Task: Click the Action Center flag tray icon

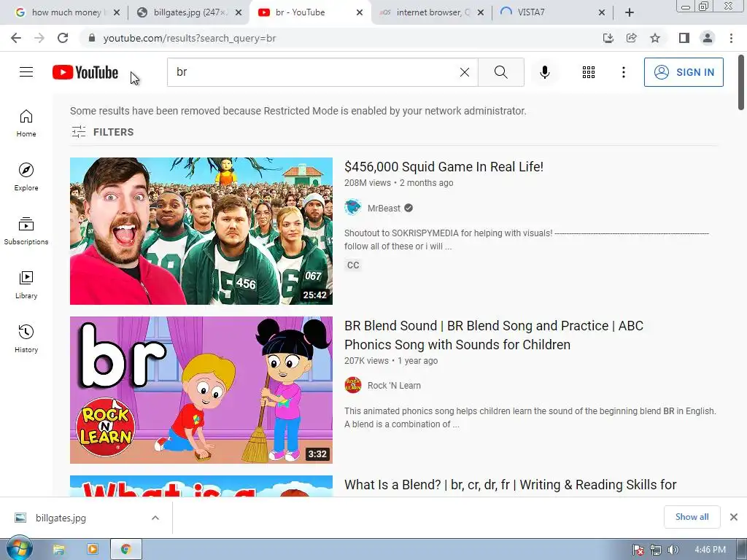Action: point(638,550)
